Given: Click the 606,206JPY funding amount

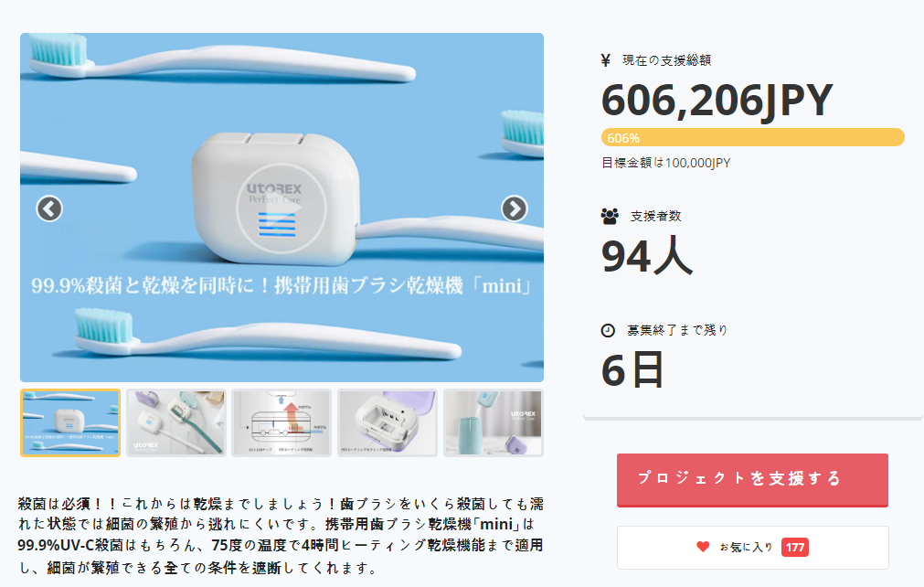Looking at the screenshot, I should [717, 101].
